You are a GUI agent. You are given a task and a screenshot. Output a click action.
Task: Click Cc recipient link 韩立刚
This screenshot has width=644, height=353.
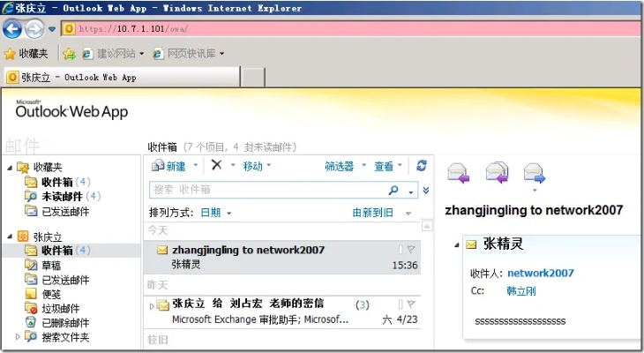pos(520,291)
